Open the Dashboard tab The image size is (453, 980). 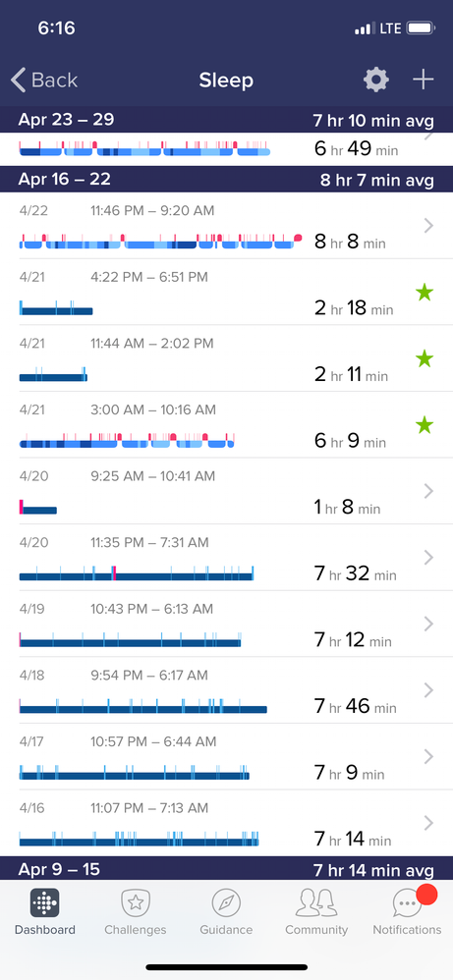point(45,912)
